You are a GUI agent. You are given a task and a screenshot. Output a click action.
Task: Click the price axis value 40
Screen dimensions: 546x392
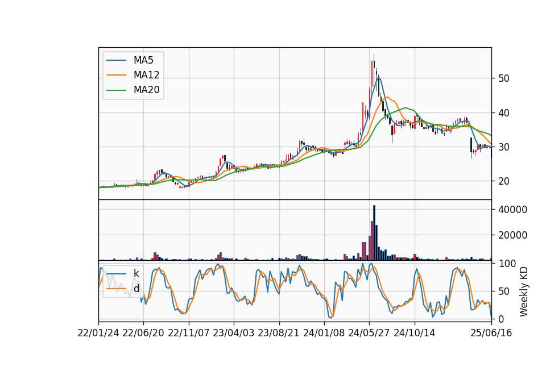point(504,112)
